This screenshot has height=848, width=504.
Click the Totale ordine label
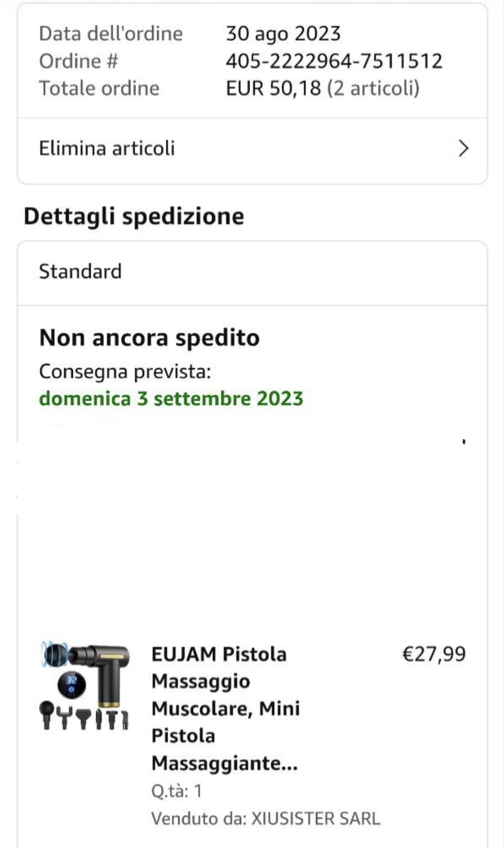[99, 88]
